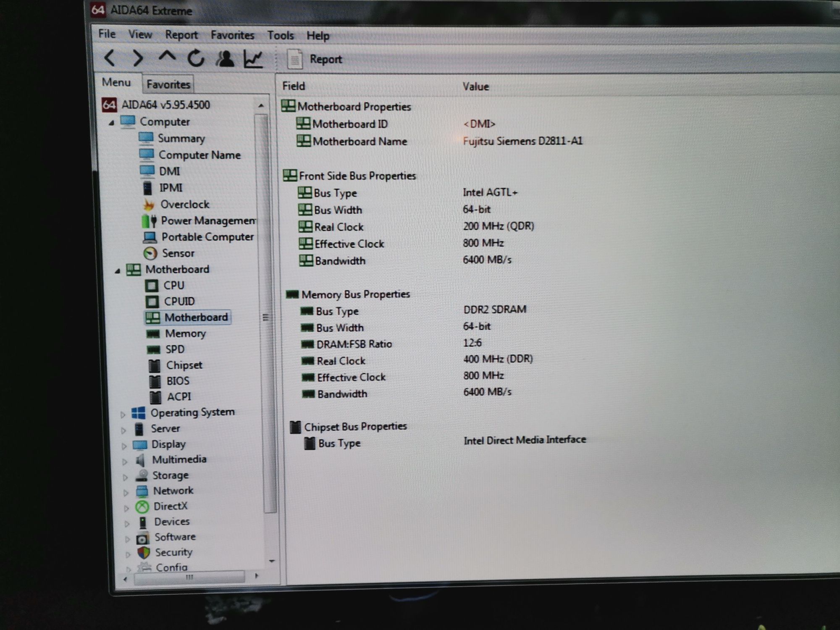Click the Back navigation arrow icon
The width and height of the screenshot is (840, 630).
click(x=107, y=60)
